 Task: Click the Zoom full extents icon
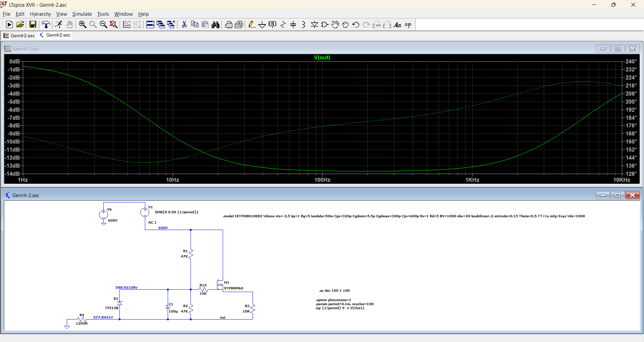[114, 24]
